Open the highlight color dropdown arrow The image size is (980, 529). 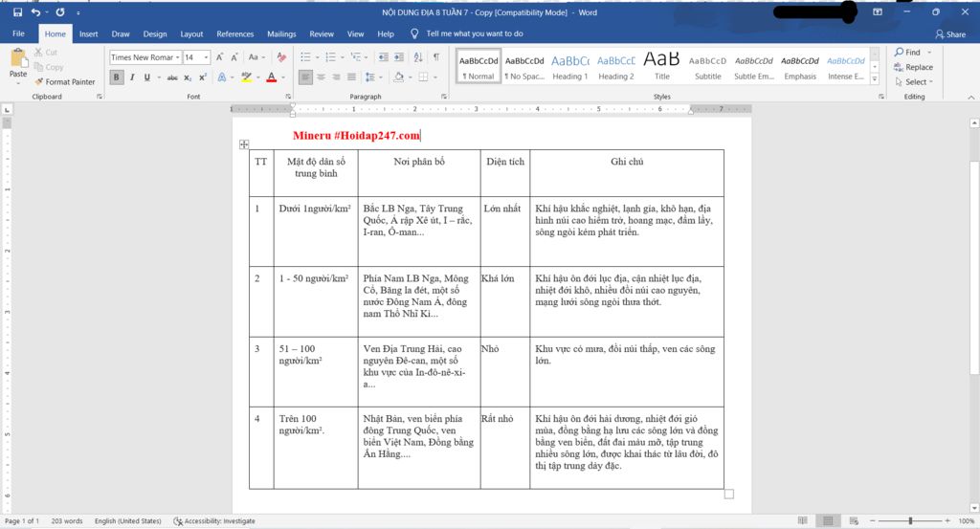pos(257,77)
